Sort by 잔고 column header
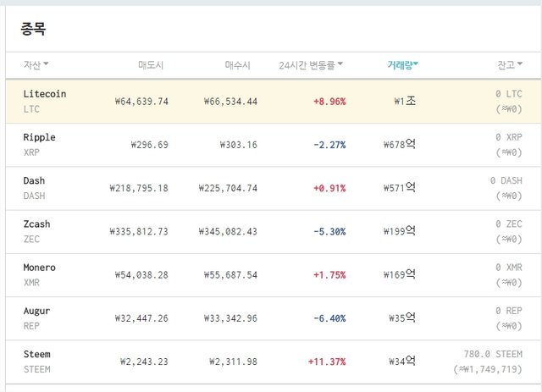This screenshot has height=392, width=542. coord(510,64)
